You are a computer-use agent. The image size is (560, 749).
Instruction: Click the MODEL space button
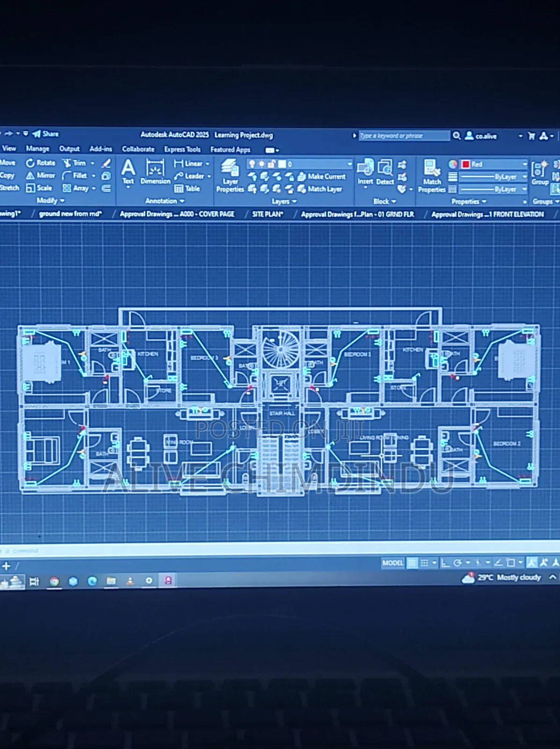393,563
